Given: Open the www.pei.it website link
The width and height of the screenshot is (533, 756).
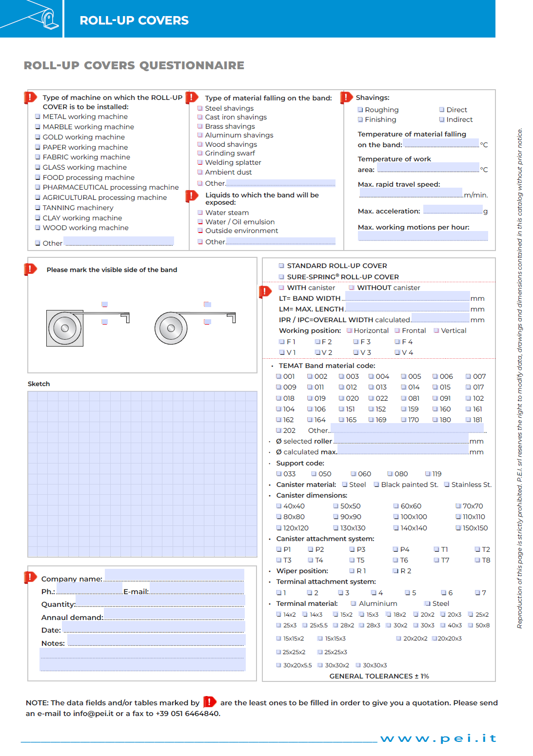Looking at the screenshot, I should [438, 738].
